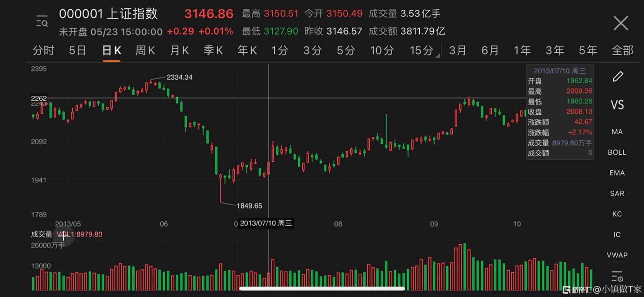This screenshot has height=297, width=644.
Task: Enable the VWAP indicator
Action: tap(617, 255)
